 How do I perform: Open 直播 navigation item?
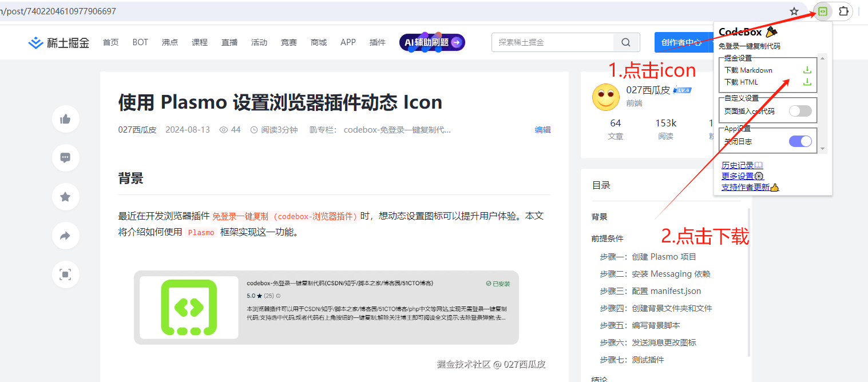coord(229,42)
